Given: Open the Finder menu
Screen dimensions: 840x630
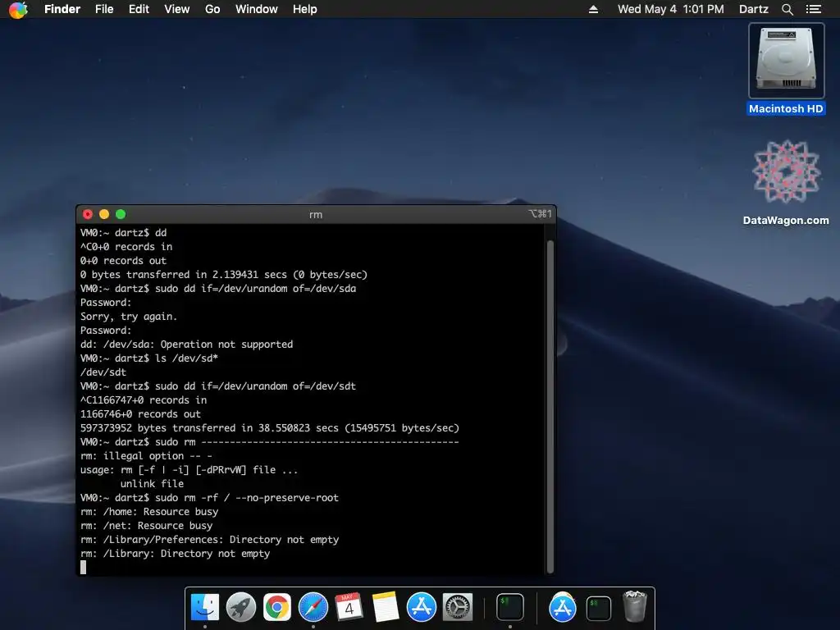Looking at the screenshot, I should (62, 9).
